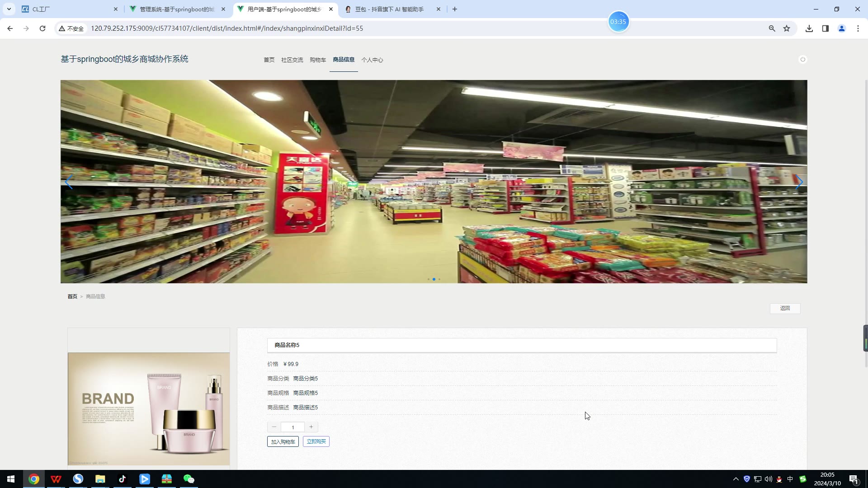This screenshot has height=488, width=868.
Task: Reload the page
Action: coord(42,28)
